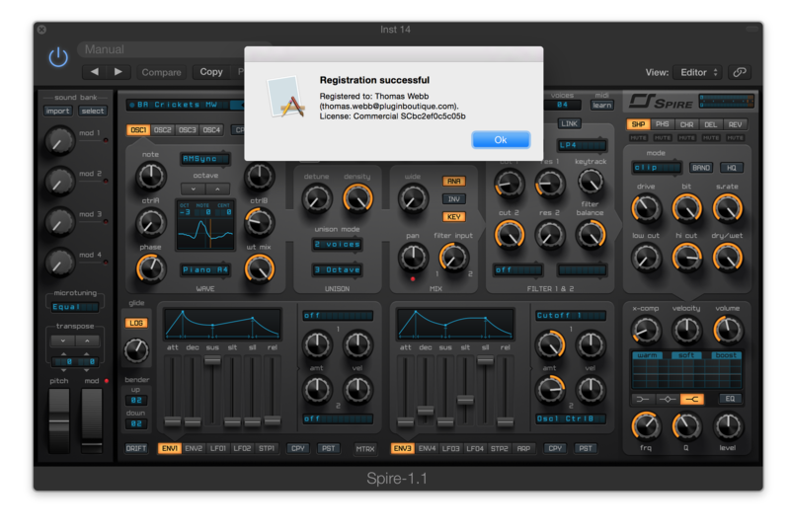Toggle the ANA mix button
The image size is (790, 532).
point(454,181)
